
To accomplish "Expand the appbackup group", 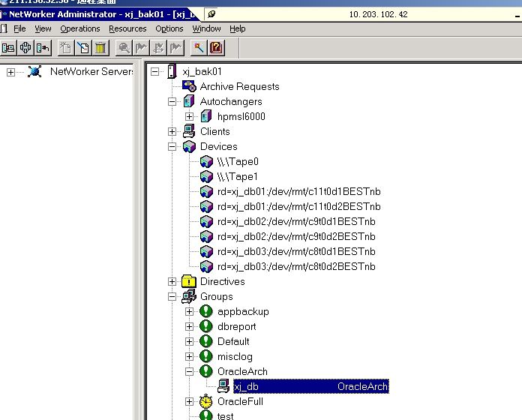I will point(190,311).
